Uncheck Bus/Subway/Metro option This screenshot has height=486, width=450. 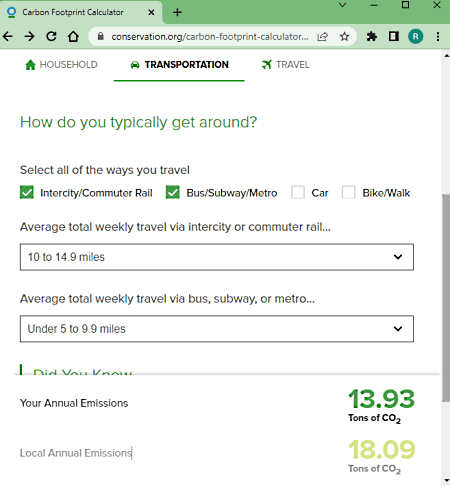pos(172,192)
